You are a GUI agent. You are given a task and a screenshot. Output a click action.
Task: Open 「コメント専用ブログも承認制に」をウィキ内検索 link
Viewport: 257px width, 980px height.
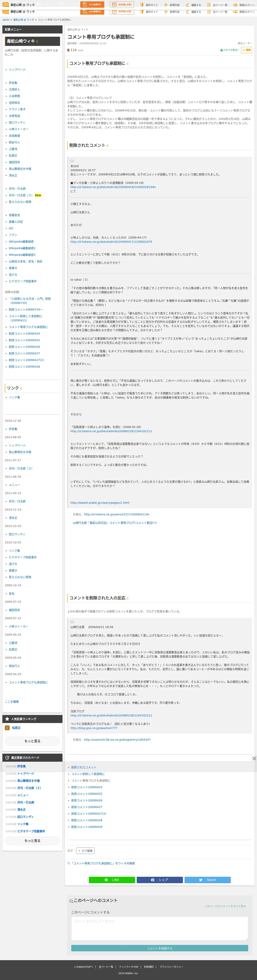point(103,864)
